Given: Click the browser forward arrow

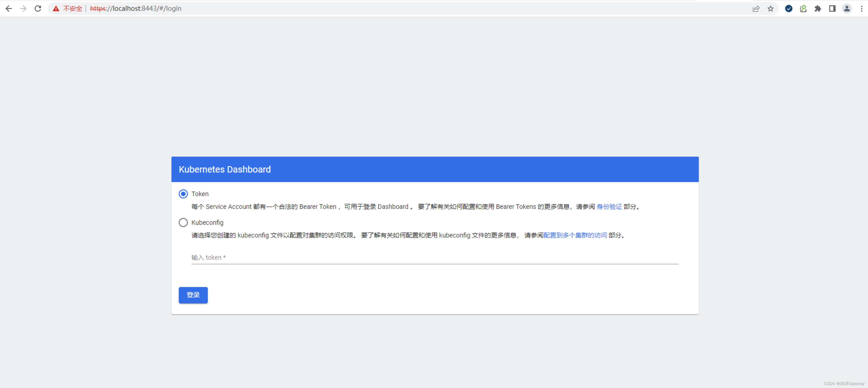Looking at the screenshot, I should pyautogui.click(x=23, y=8).
